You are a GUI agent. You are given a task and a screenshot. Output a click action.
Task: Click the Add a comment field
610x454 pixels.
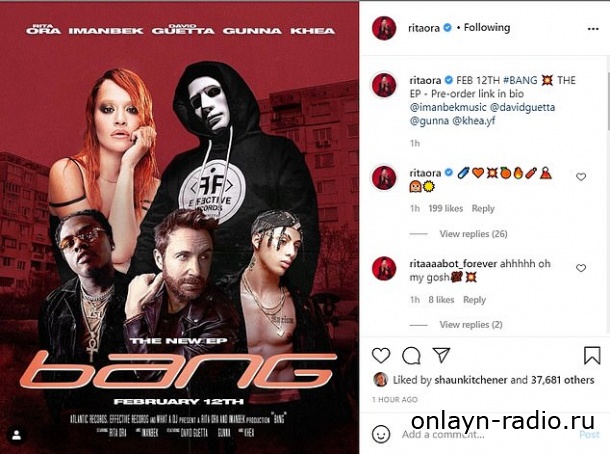click(x=488, y=434)
